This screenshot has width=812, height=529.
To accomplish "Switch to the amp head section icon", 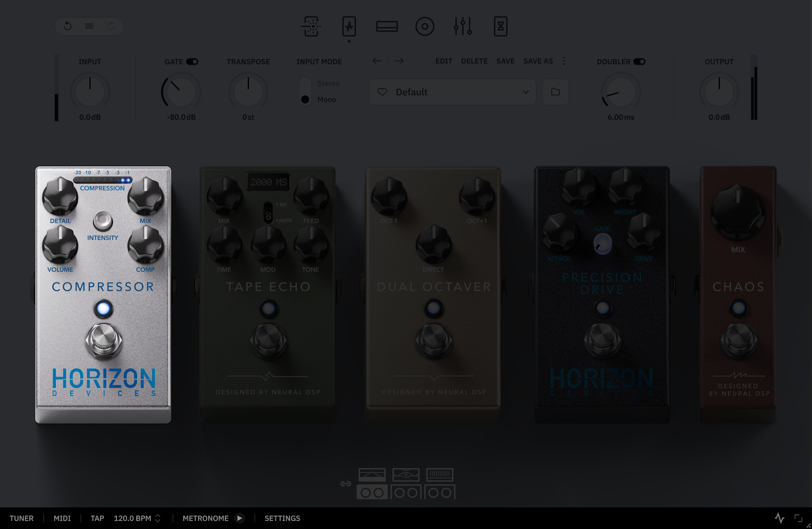I will (x=387, y=26).
